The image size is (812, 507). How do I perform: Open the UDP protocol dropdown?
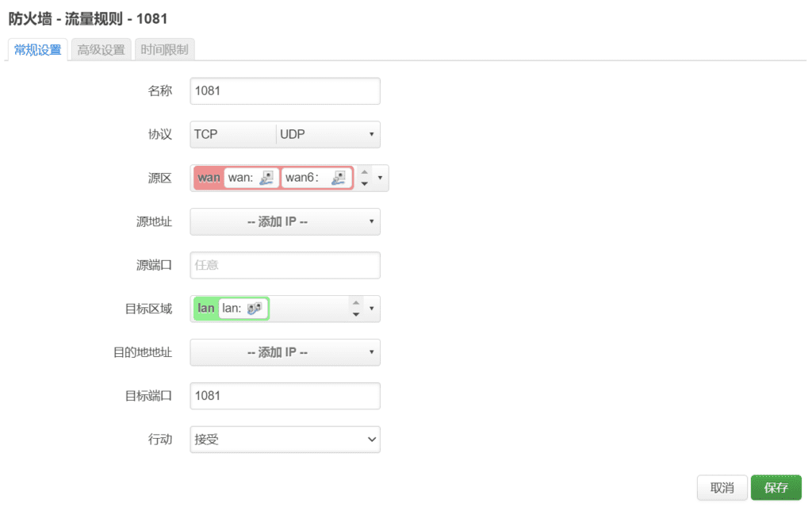[x=327, y=134]
